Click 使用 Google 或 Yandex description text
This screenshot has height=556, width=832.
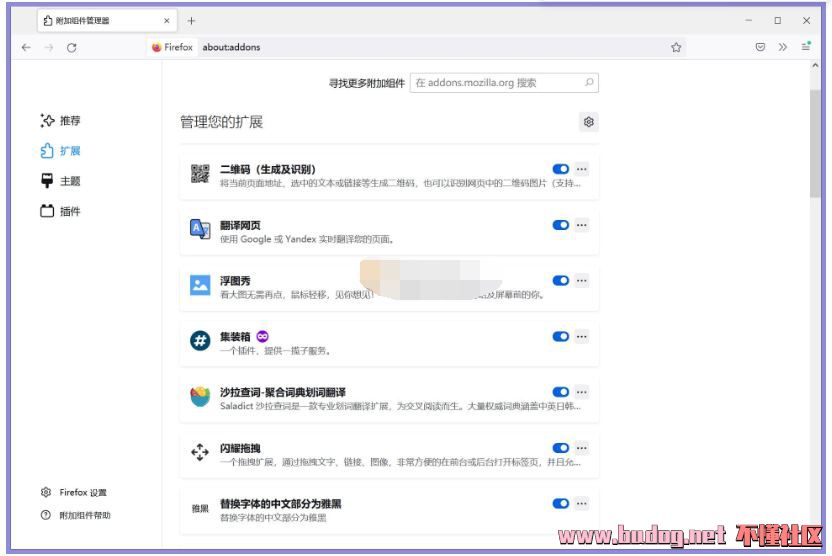coord(307,239)
